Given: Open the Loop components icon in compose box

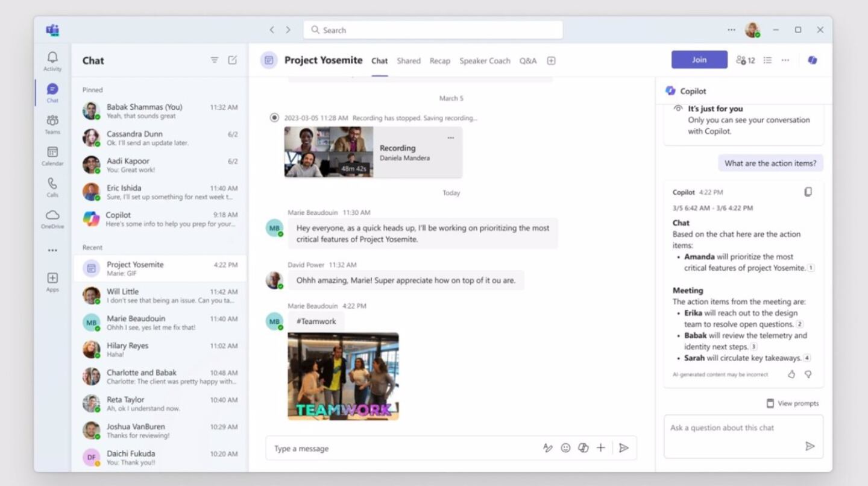Looking at the screenshot, I should pos(583,448).
